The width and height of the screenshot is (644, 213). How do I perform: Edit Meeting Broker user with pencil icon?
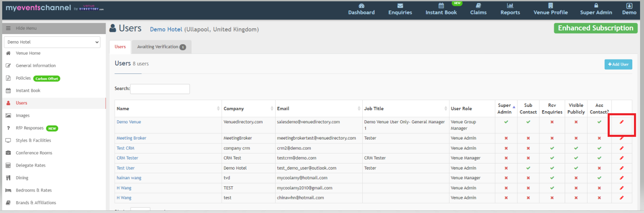[622, 138]
